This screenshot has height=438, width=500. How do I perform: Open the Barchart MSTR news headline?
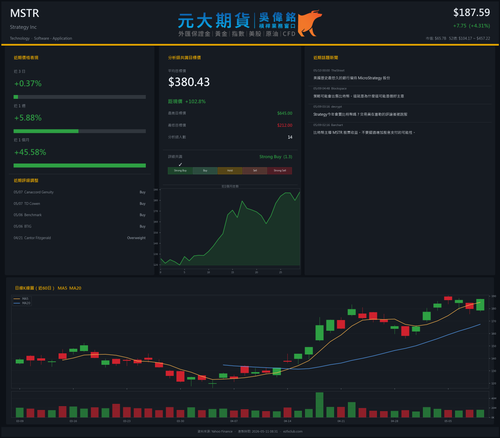364,132
